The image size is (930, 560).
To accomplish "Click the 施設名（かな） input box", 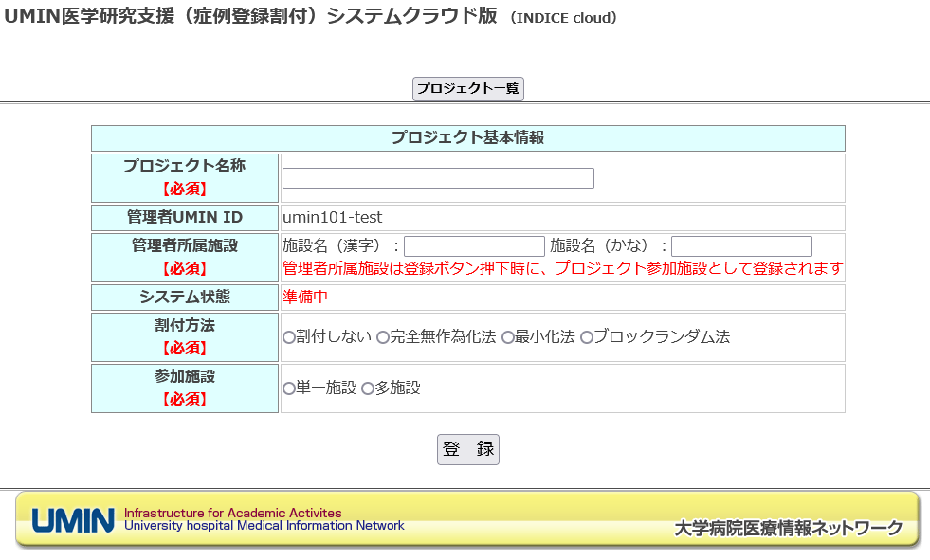I will tap(741, 246).
